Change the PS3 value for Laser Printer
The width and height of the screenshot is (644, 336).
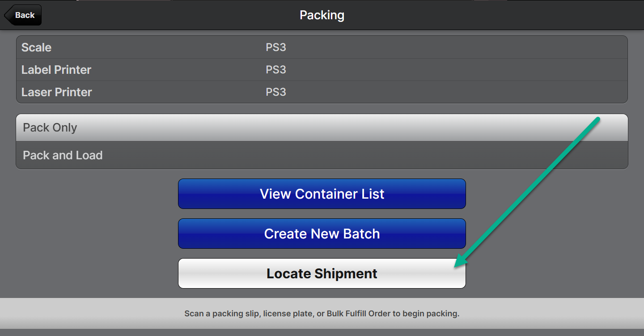pyautogui.click(x=276, y=92)
